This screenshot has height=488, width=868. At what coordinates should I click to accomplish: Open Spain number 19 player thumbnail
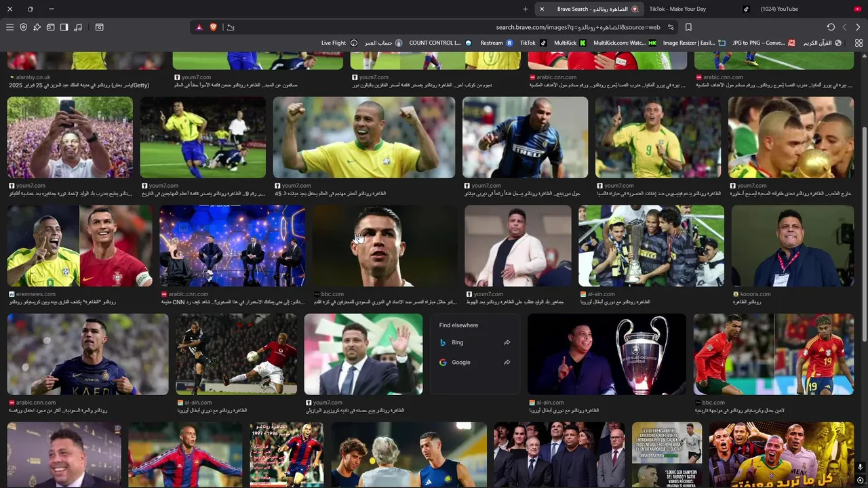click(773, 354)
